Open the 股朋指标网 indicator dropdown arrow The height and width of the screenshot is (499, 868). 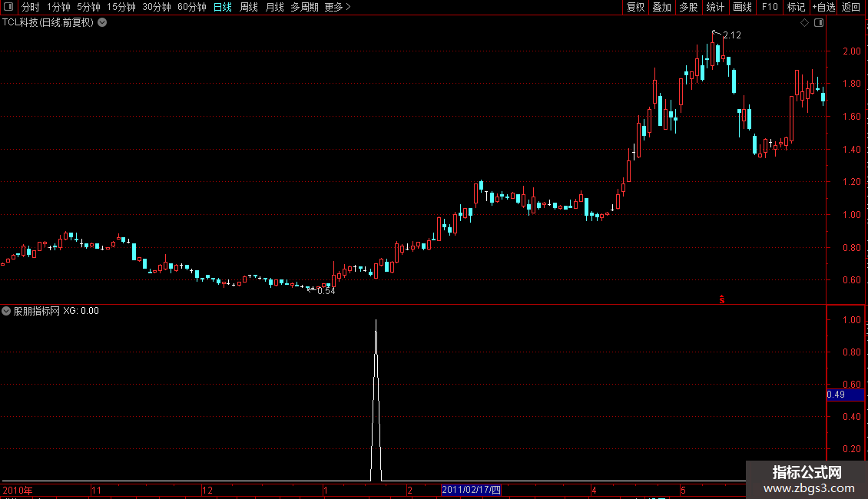tap(6, 311)
